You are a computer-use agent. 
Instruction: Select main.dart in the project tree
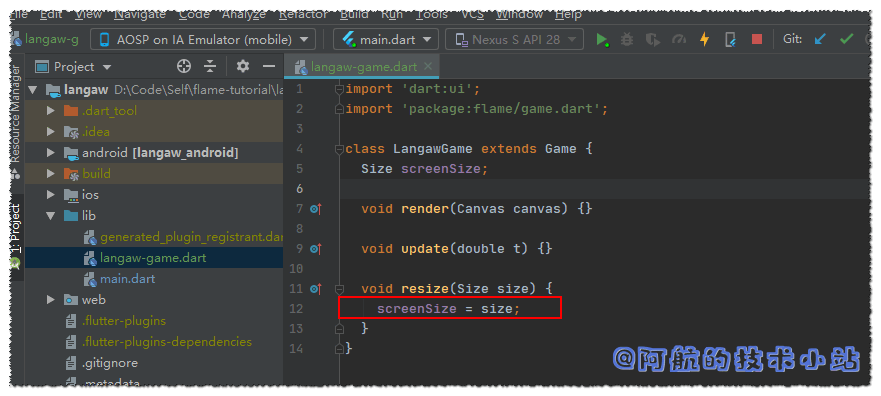128,279
